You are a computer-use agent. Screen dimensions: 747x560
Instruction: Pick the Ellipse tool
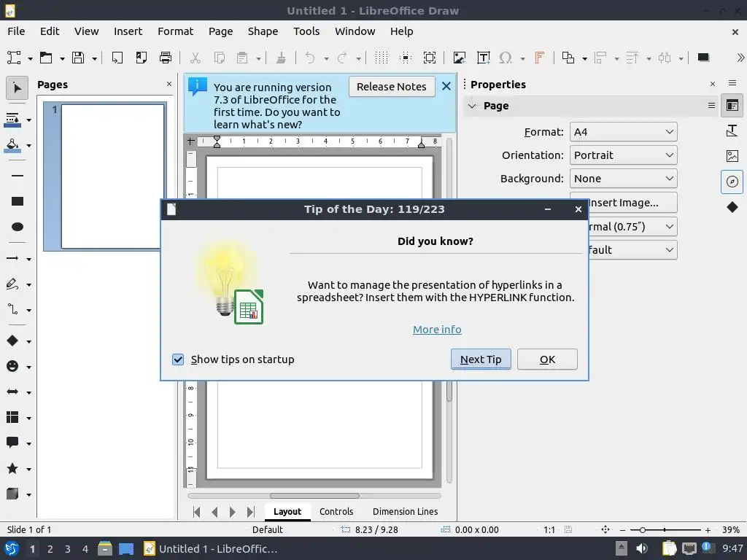18,227
